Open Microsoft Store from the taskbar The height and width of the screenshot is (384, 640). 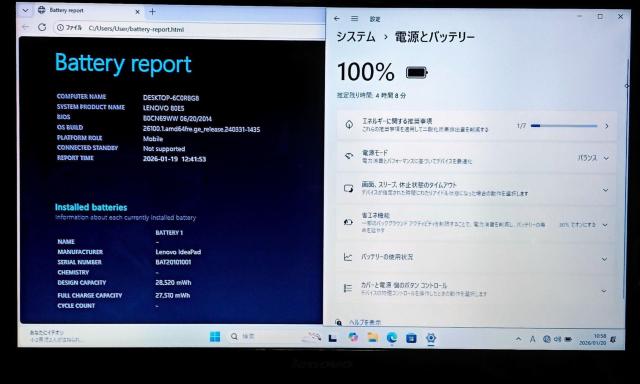pos(411,338)
